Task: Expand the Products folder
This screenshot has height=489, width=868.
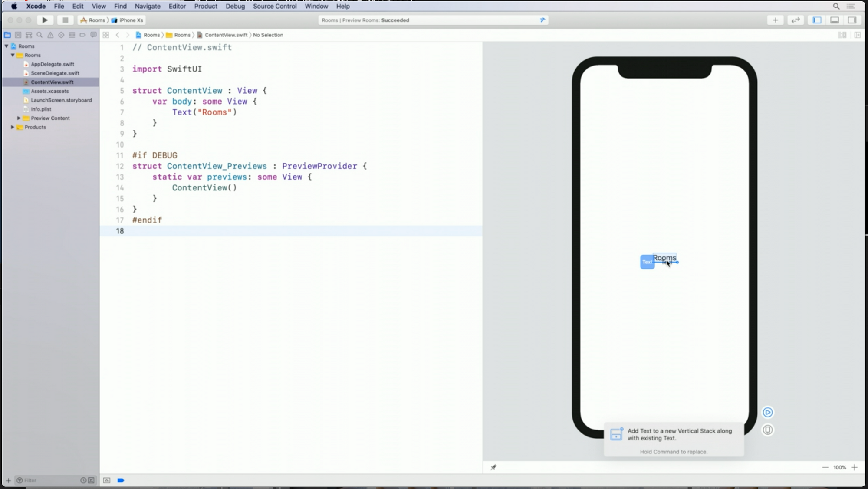Action: (x=13, y=127)
